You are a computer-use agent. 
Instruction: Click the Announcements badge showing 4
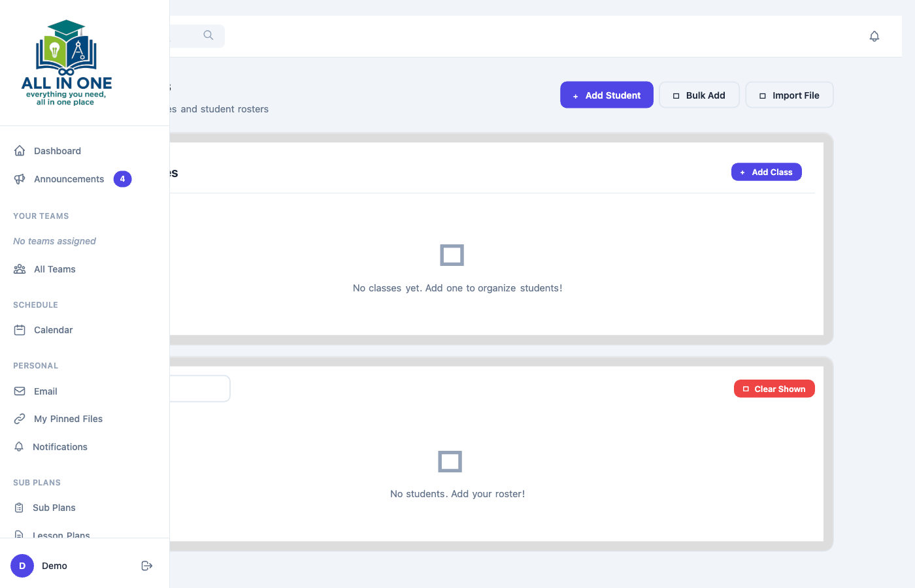point(122,179)
